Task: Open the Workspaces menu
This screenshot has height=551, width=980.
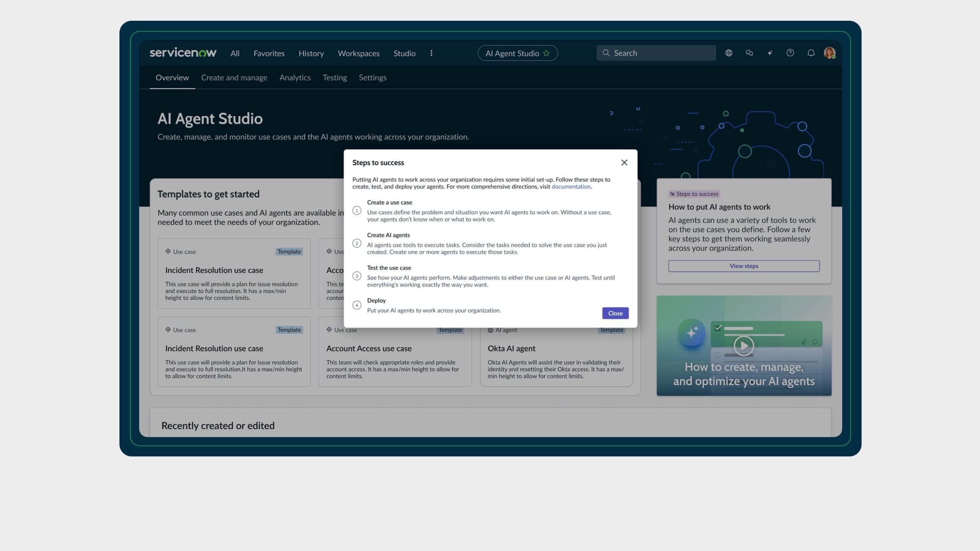Action: 359,53
